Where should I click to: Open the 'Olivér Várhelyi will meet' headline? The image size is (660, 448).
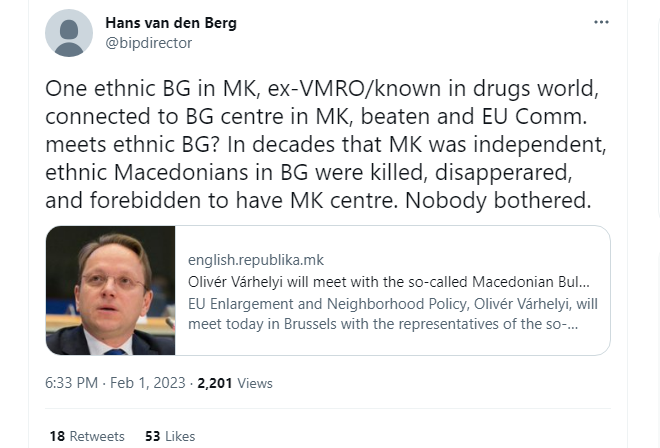(390, 281)
